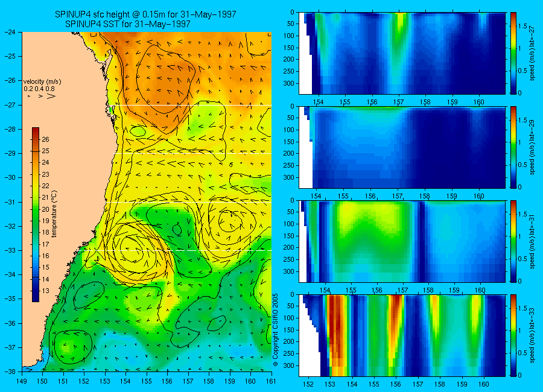
Task: Click the subtitle 'SPINUP4 SST for 31-May-1997'
Action: [x=127, y=24]
